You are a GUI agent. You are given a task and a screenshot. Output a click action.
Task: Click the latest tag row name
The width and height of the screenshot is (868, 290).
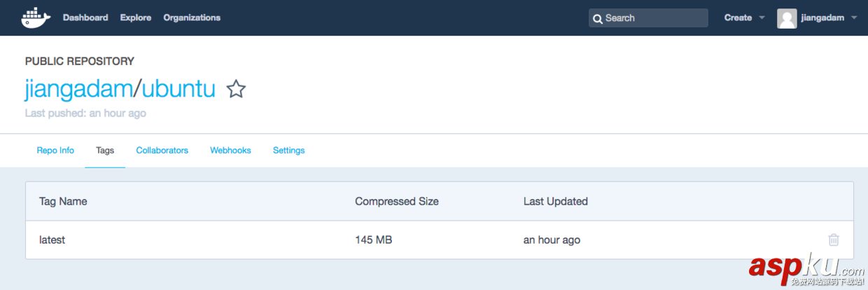(x=52, y=240)
